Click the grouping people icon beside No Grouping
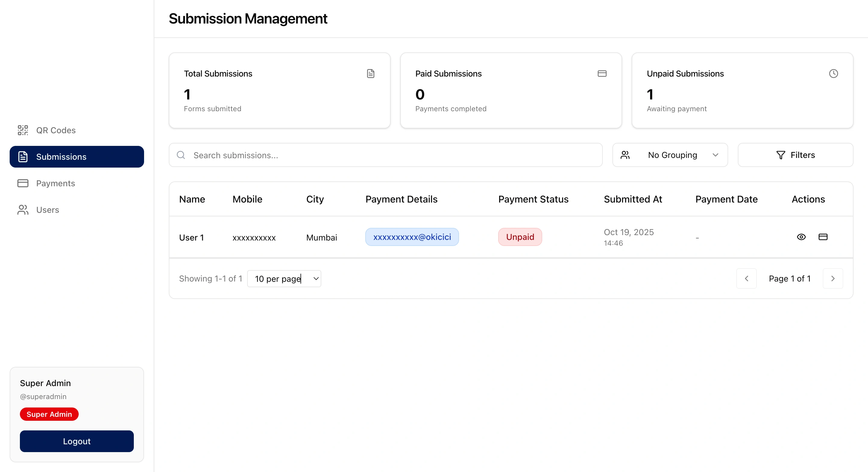This screenshot has width=868, height=472. pyautogui.click(x=625, y=155)
